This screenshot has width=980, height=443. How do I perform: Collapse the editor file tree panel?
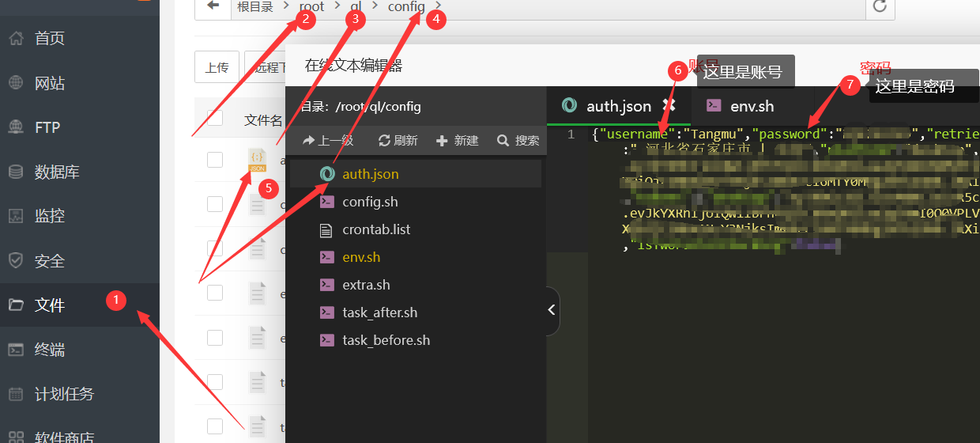click(x=552, y=310)
